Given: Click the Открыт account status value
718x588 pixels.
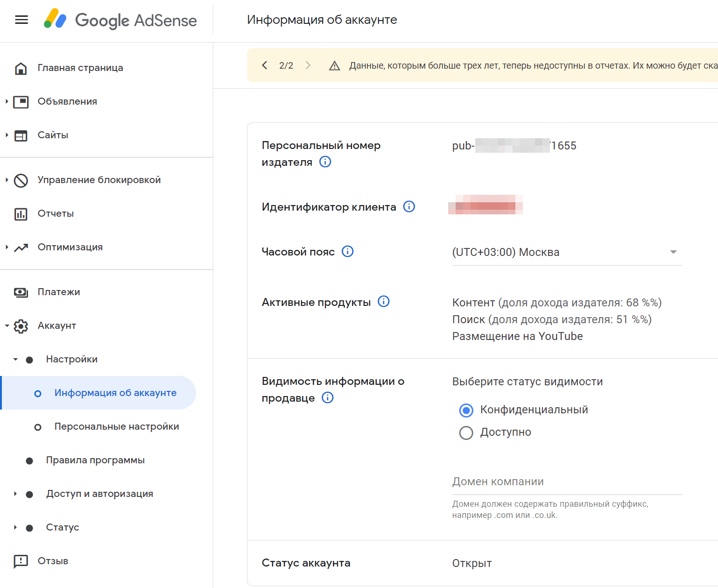Looking at the screenshot, I should coord(472,563).
